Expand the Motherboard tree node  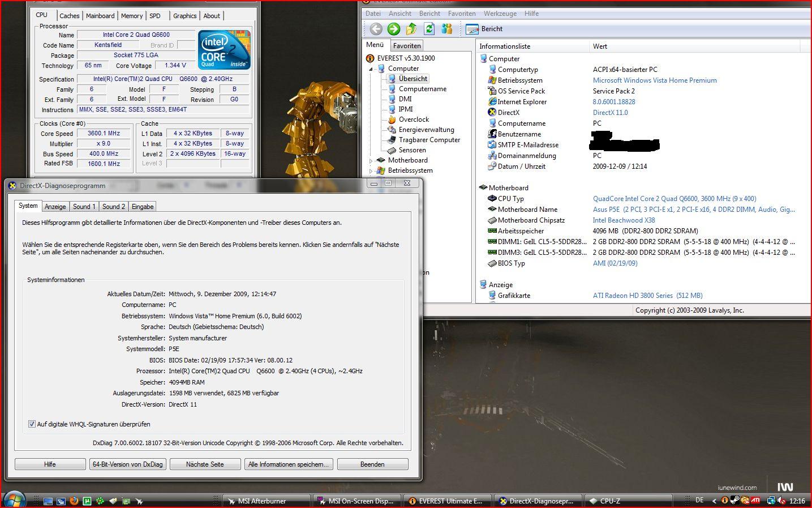(x=371, y=161)
